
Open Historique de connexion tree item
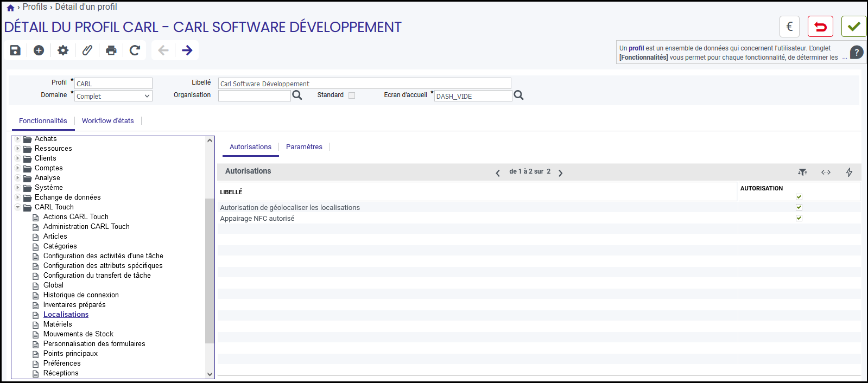(81, 295)
